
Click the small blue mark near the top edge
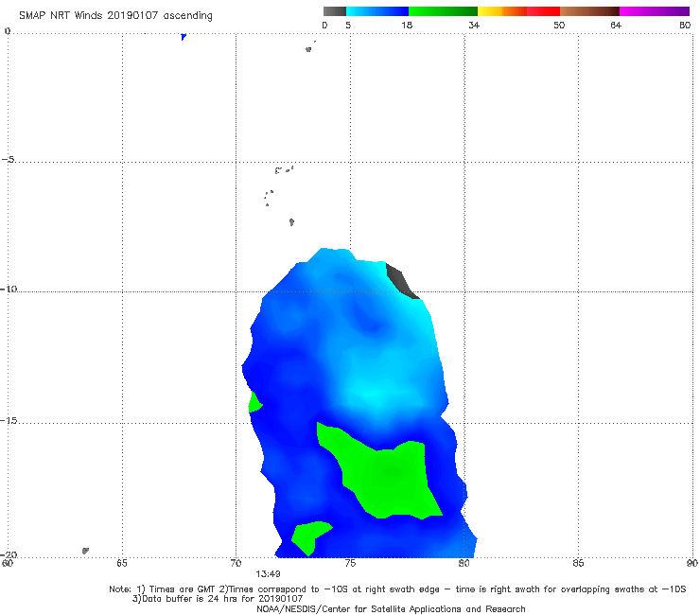point(183,37)
